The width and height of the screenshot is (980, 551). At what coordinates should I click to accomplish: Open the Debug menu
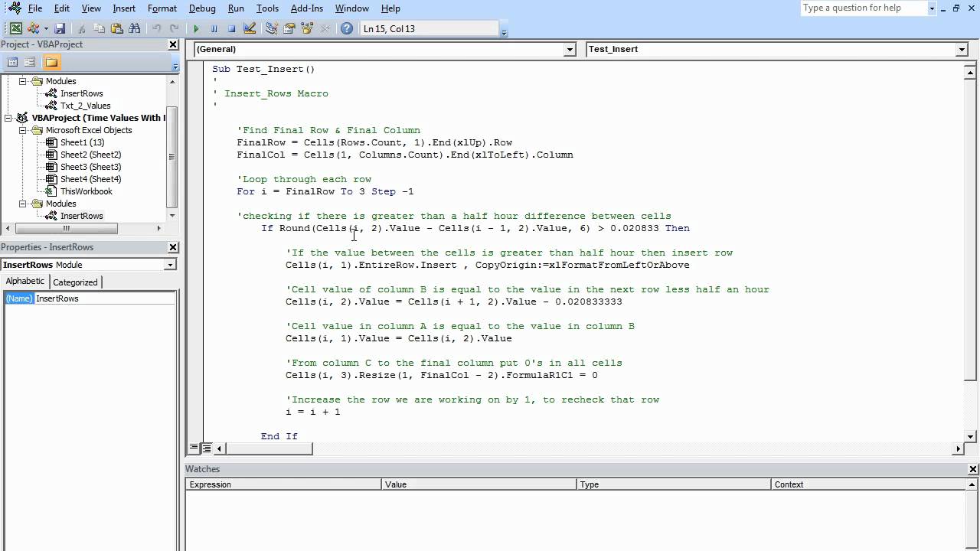(x=202, y=8)
